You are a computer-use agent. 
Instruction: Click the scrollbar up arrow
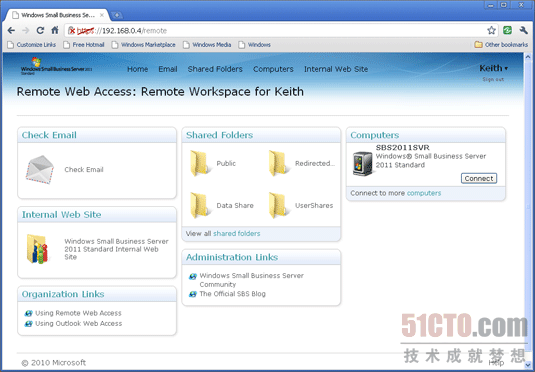[x=527, y=57]
